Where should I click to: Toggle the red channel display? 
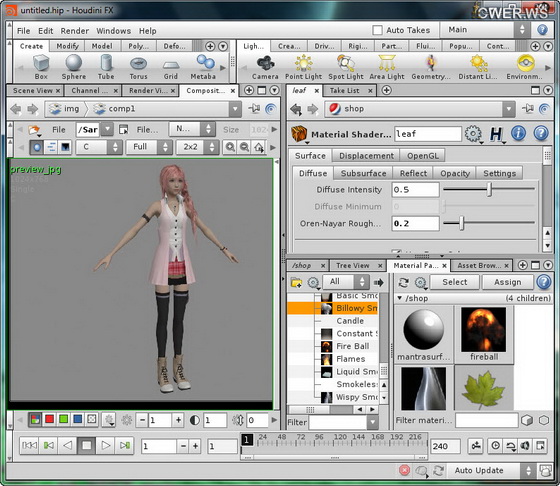point(49,419)
